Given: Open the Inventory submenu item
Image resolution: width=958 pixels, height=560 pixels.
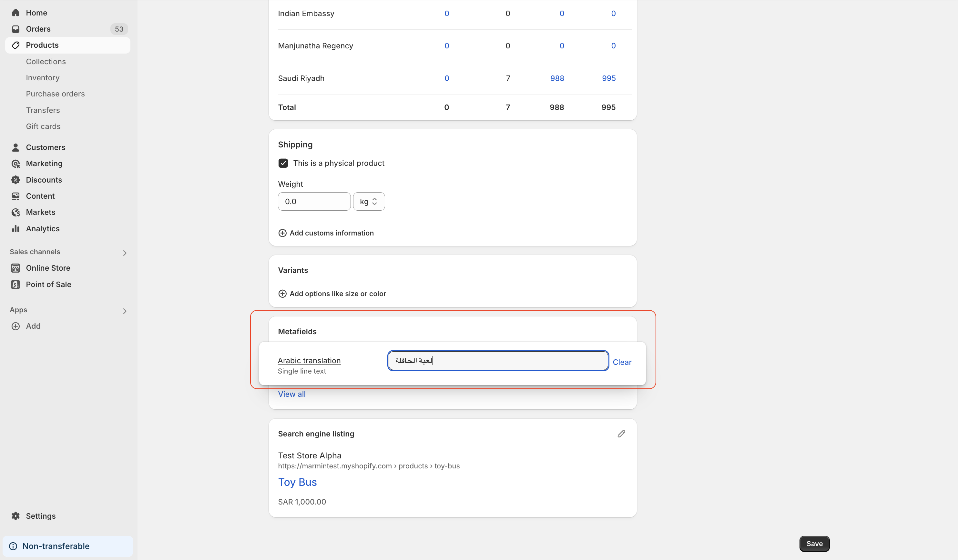Looking at the screenshot, I should pos(43,78).
